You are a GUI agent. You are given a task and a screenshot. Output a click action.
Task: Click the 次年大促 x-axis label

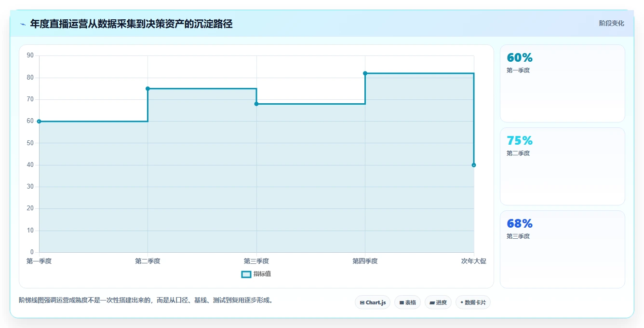[x=474, y=261]
